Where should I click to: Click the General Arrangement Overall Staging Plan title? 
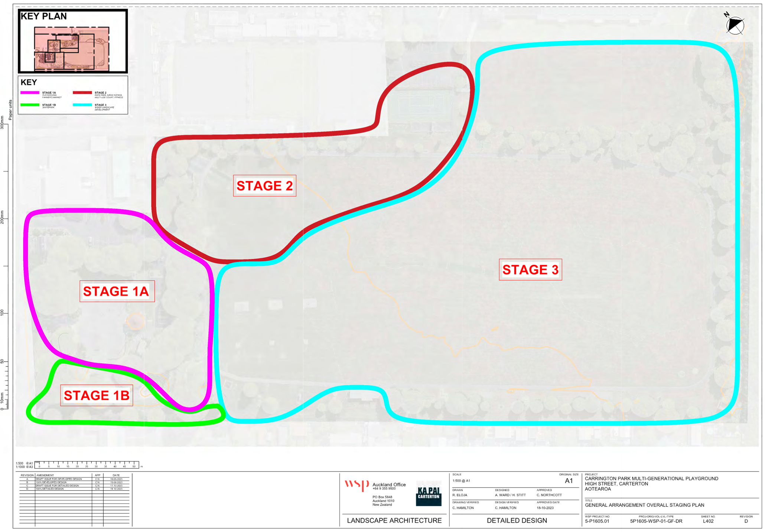(x=644, y=505)
